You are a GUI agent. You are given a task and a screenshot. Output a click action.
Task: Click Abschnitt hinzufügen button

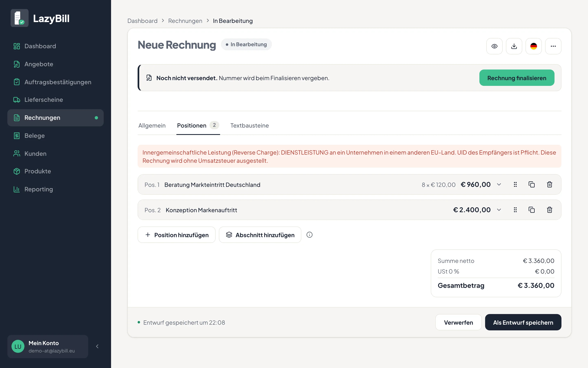(x=260, y=235)
